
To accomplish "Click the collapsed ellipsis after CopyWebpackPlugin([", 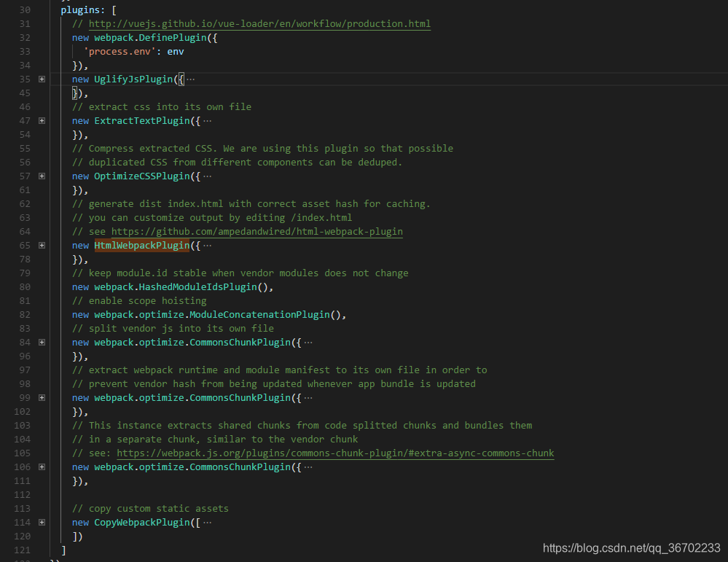I will [x=207, y=523].
